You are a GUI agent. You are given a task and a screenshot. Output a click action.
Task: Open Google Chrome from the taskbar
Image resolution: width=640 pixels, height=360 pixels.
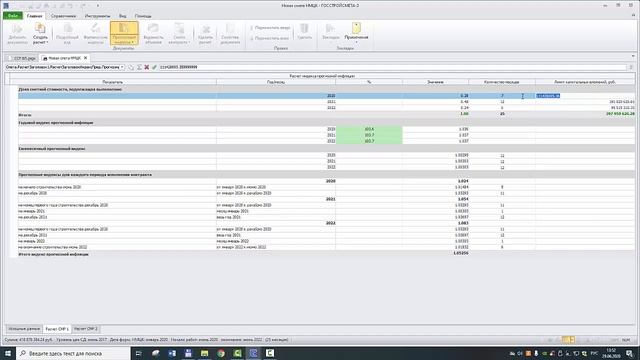click(221, 353)
